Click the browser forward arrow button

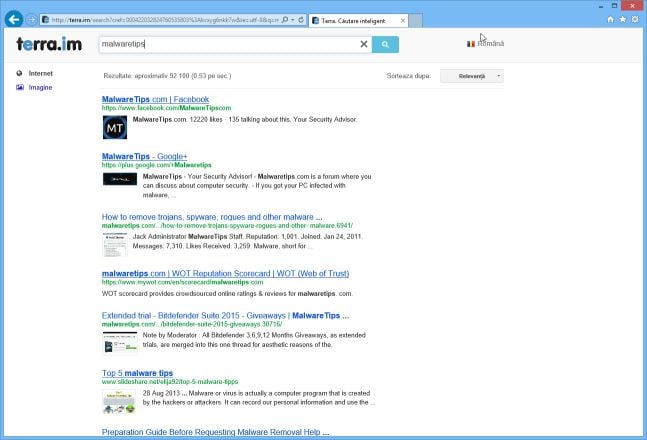tap(31, 19)
